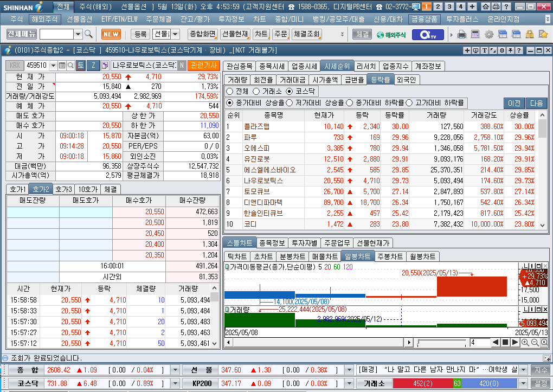553x392 pixels.
Task: Click the 토 button beside stock code
Action: click(81, 65)
